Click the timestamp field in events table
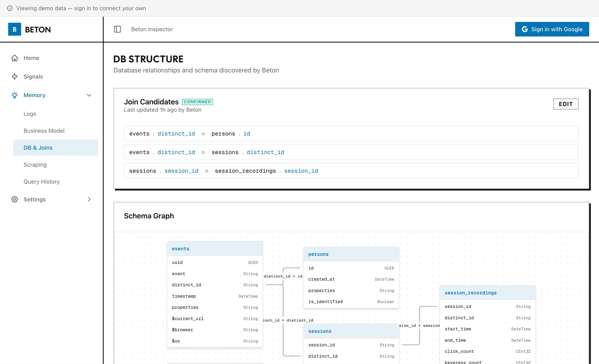599x364 pixels. click(215, 296)
